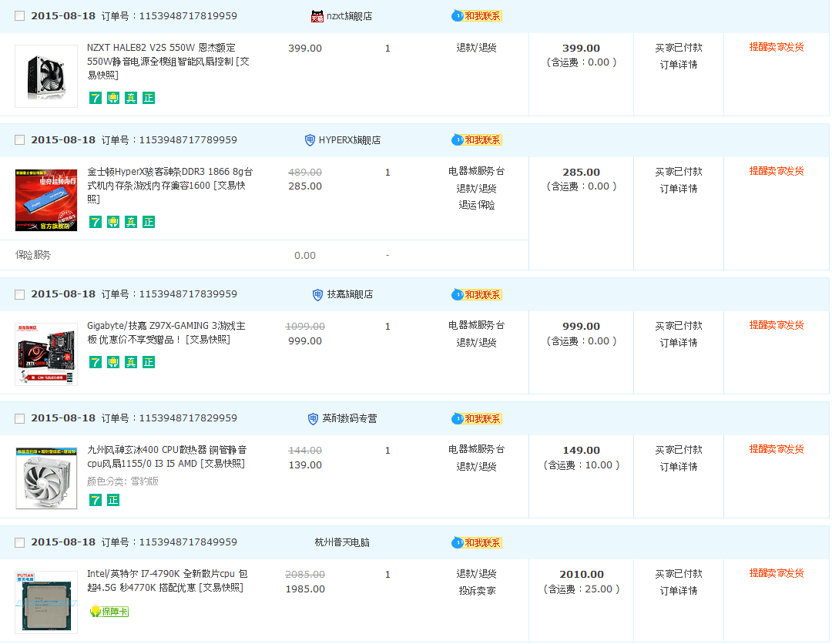Contact seller via 和我联系 for nzxt旗舰店
The width and height of the screenshot is (832, 644).
[x=477, y=16]
